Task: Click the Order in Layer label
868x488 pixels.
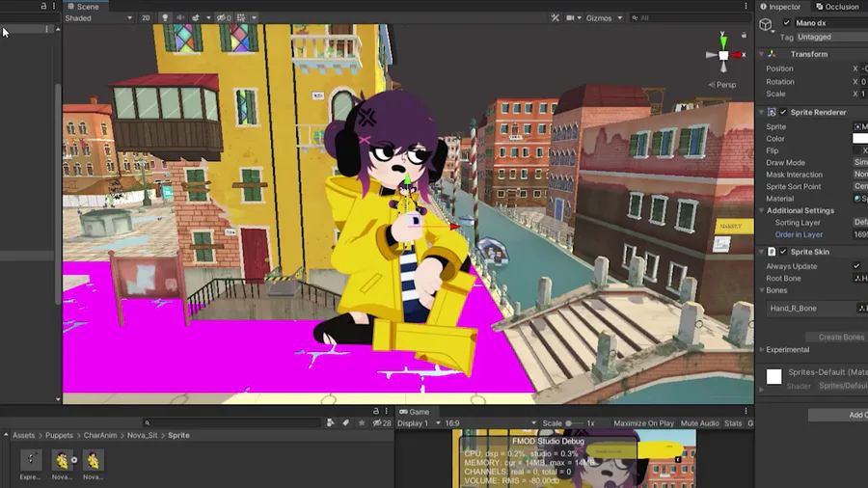Action: 799,234
